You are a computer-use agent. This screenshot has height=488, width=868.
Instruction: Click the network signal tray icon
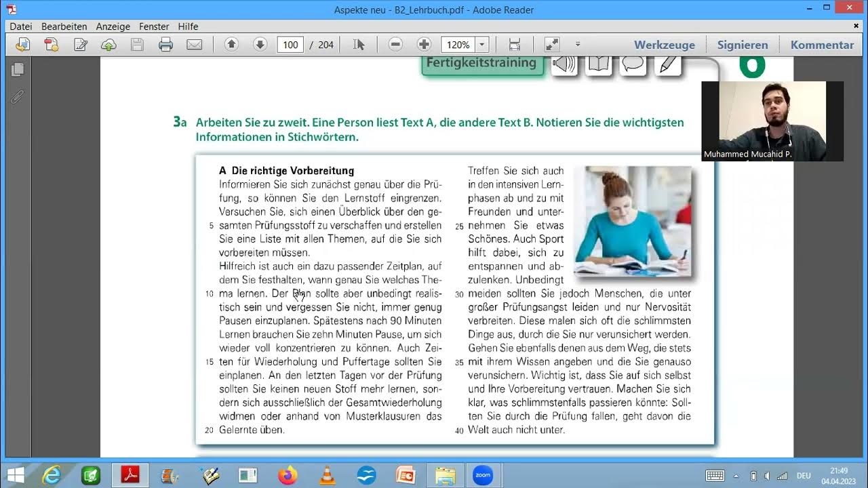point(782,476)
